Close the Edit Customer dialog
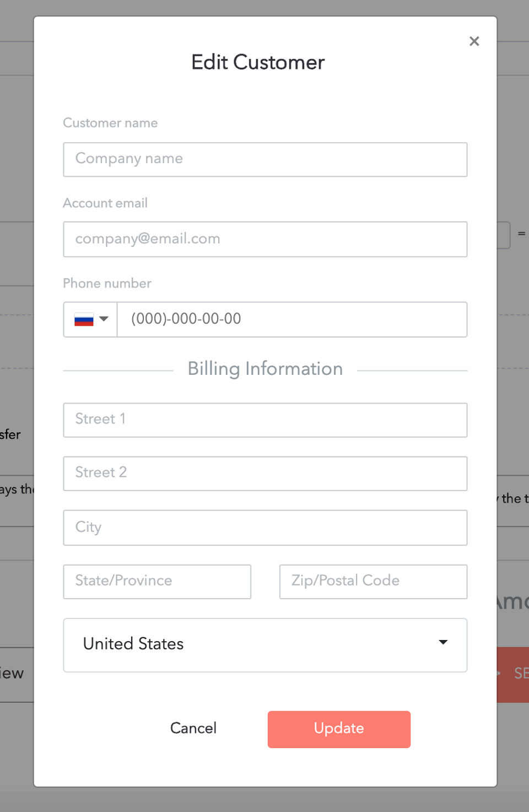529x812 pixels. tap(474, 41)
